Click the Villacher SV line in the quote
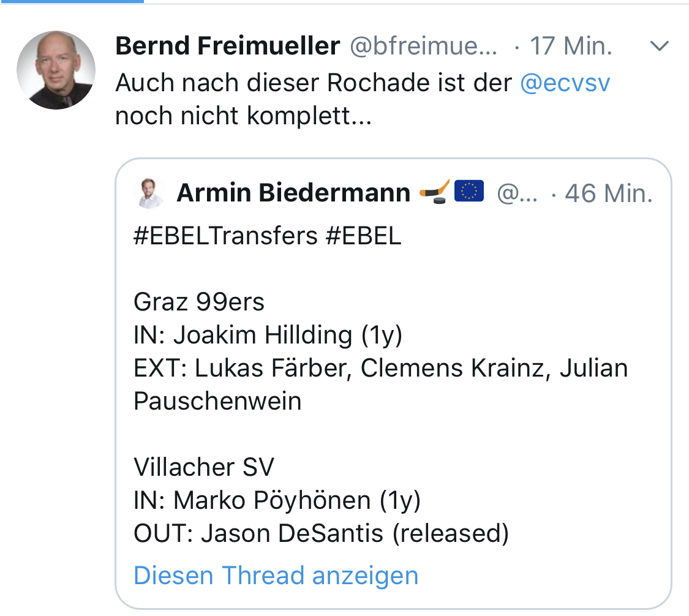Image resolution: width=689 pixels, height=616 pixels. (204, 467)
